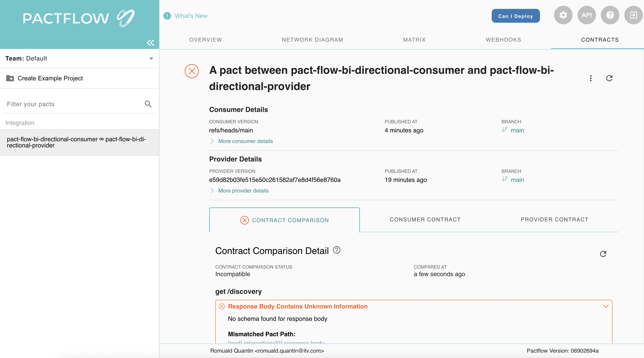Open the CONSUMER CONTRACT tab
Screen dimensions: 644x358
425,219
